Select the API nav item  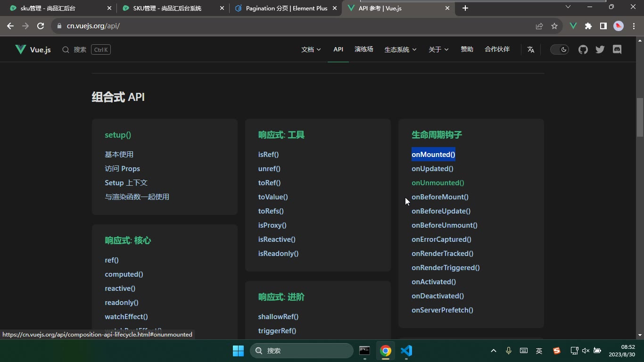click(338, 49)
